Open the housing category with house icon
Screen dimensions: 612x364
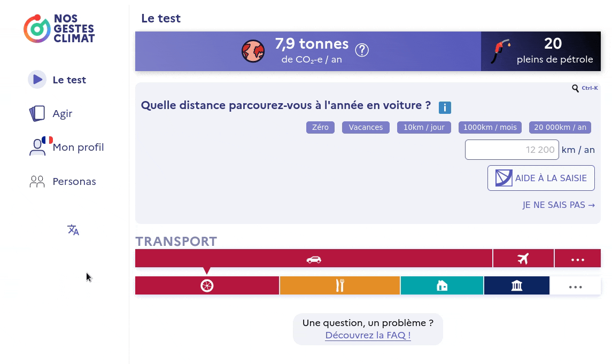click(442, 285)
